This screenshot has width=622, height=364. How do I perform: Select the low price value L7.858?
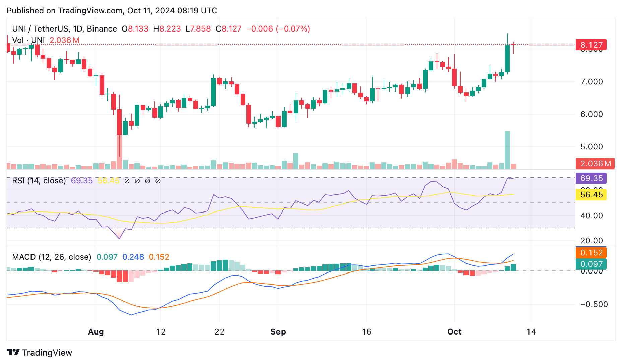point(198,29)
